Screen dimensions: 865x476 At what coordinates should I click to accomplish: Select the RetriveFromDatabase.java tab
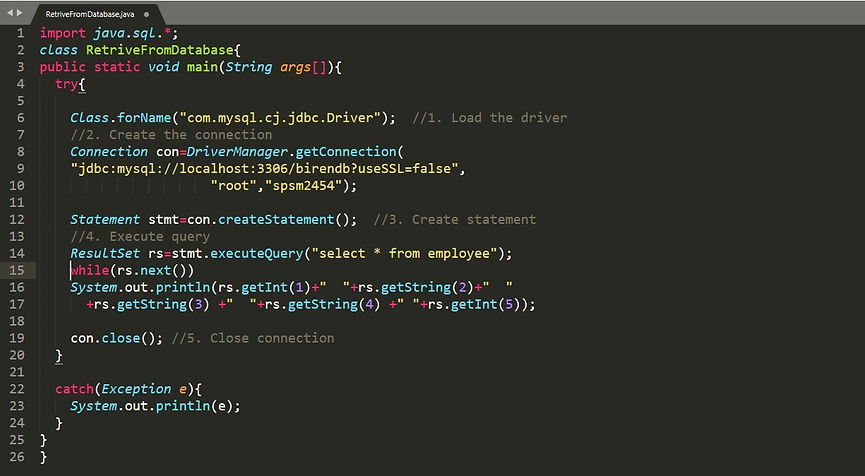90,14
